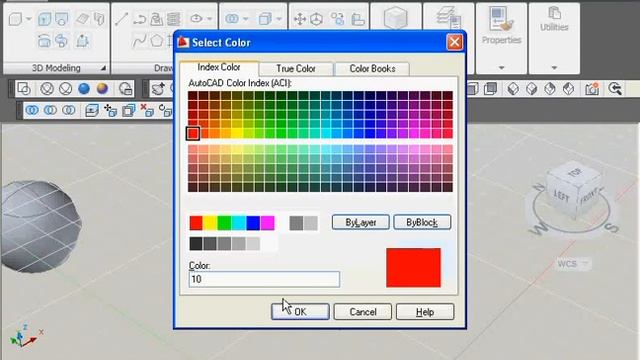Pick the standard blue swatch
640x360 pixels.
click(253, 223)
